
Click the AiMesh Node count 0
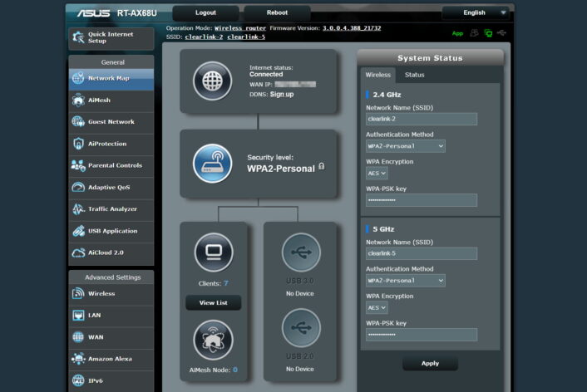click(235, 370)
